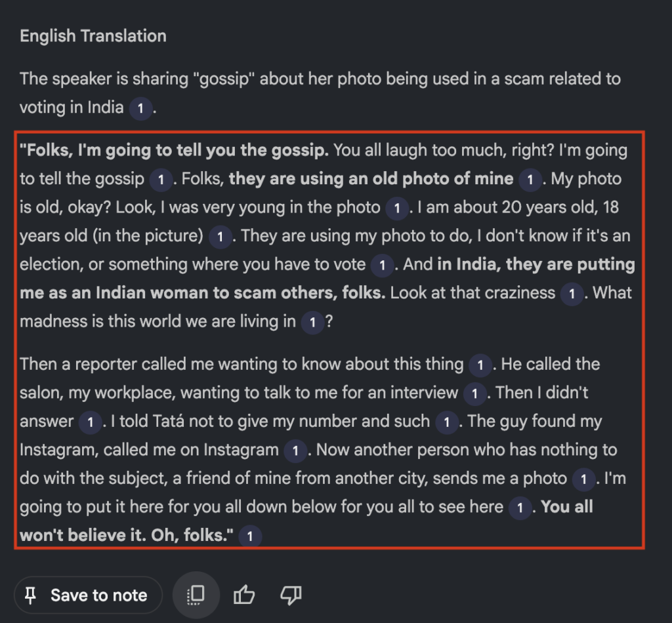Open citation after "number and such"
The image size is (672, 623).
(446, 422)
